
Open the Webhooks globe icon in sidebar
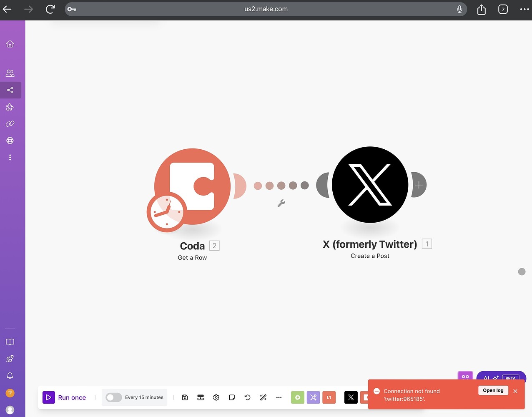pos(10,141)
